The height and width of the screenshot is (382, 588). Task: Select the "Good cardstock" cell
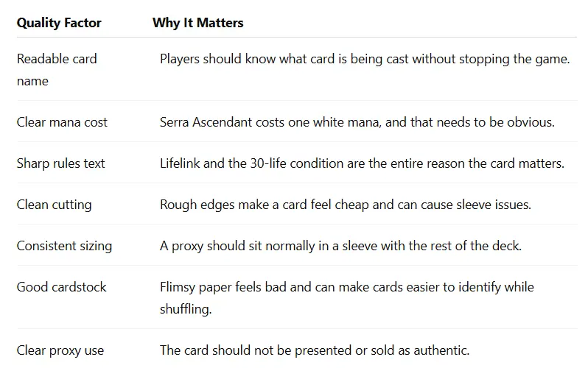point(61,287)
